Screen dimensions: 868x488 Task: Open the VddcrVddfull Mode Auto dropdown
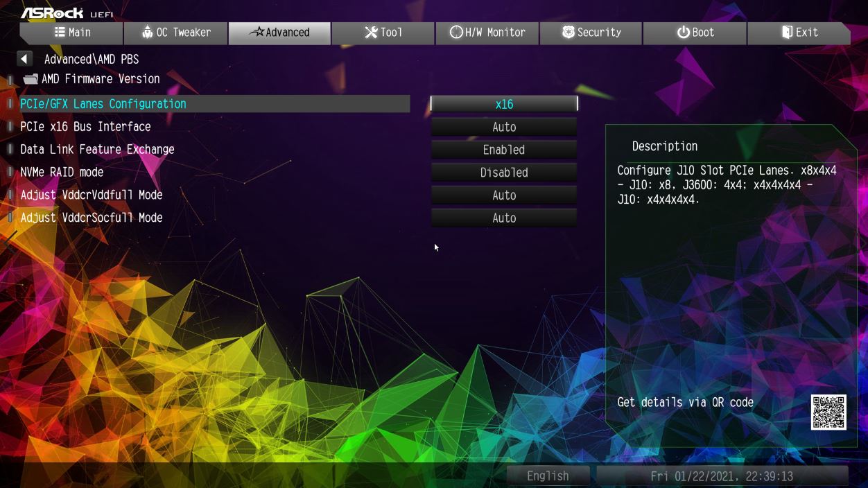point(504,195)
